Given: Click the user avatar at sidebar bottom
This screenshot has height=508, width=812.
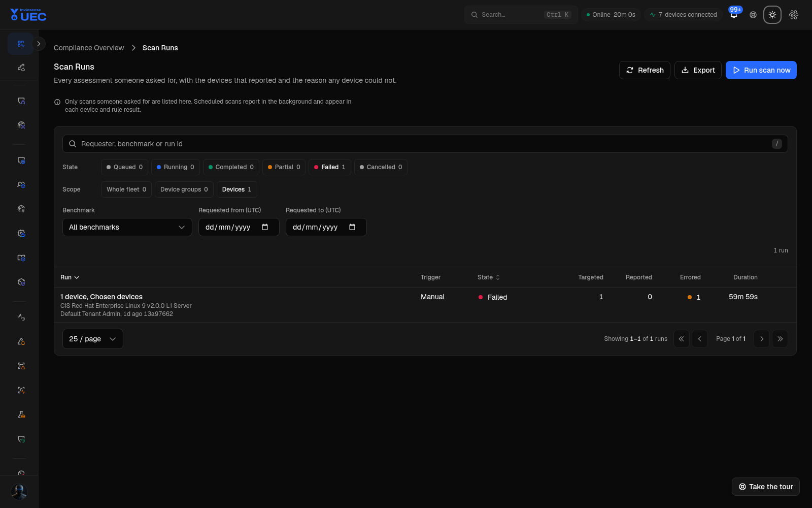Looking at the screenshot, I should 19,491.
